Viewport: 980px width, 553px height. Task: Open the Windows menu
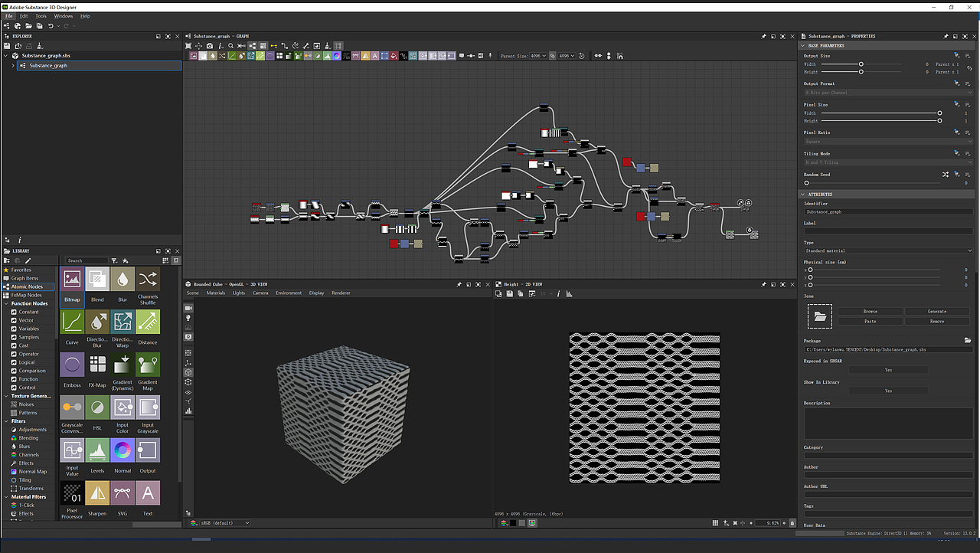point(64,15)
